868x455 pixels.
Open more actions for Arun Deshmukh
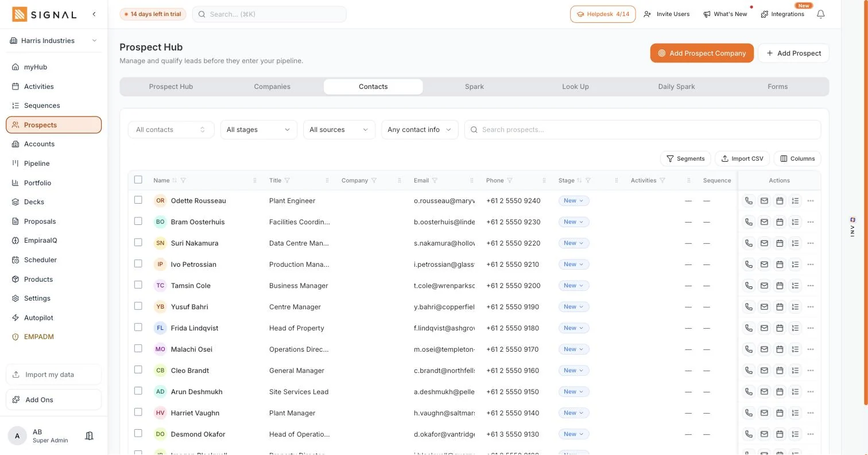811,392
